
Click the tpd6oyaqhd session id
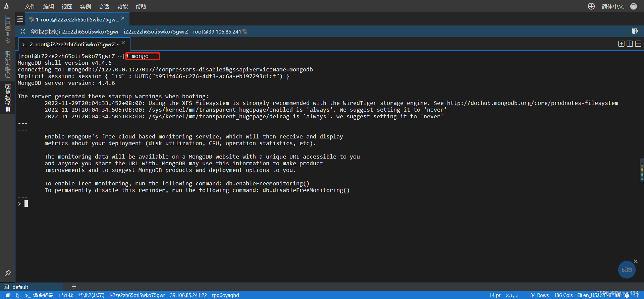[225, 295]
